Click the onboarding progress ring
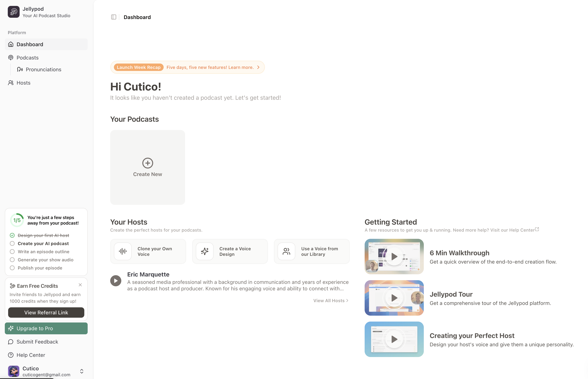Screen dimensions: 588x379 click(x=17, y=220)
